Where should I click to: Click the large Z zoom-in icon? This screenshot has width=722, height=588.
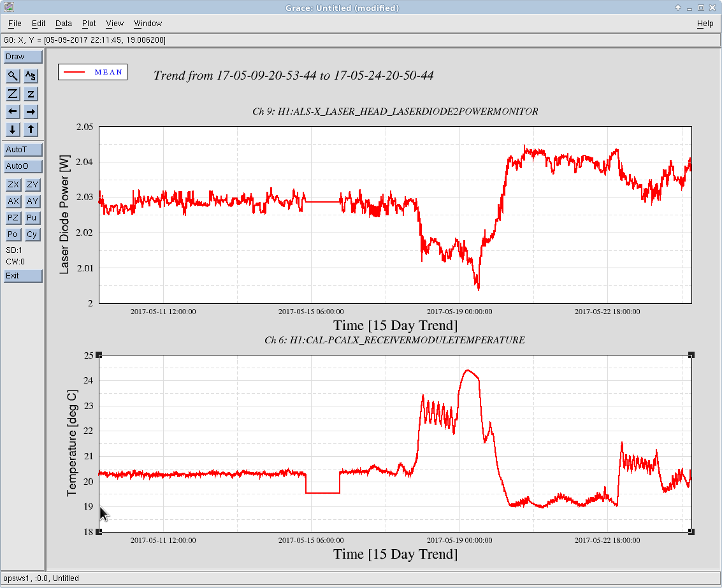pos(13,94)
